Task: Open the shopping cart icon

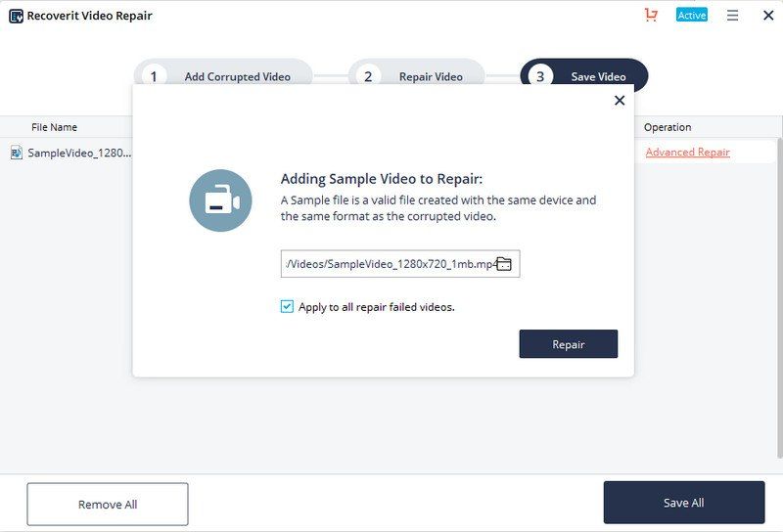Action: point(651,15)
